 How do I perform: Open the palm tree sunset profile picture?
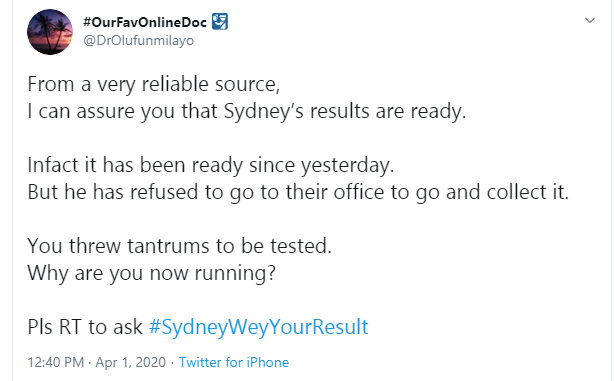pyautogui.click(x=50, y=32)
